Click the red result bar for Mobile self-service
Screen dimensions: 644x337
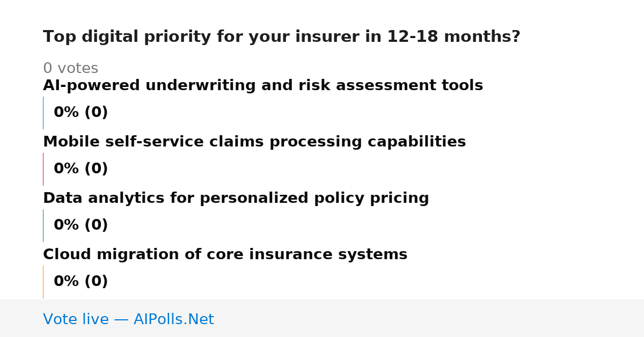[x=43, y=169]
